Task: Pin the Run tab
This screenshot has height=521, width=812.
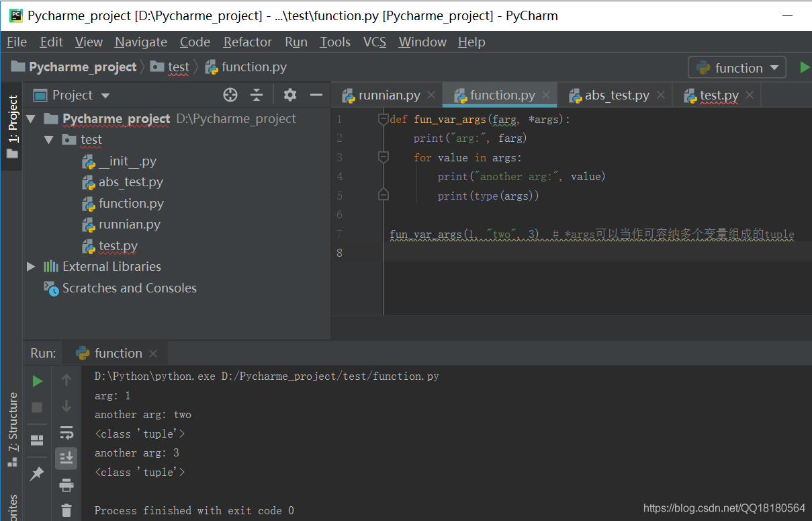Action: pos(38,474)
